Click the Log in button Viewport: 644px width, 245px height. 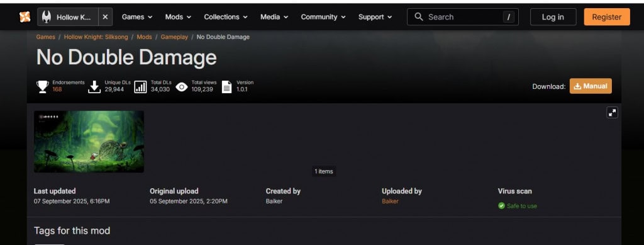[x=553, y=17]
